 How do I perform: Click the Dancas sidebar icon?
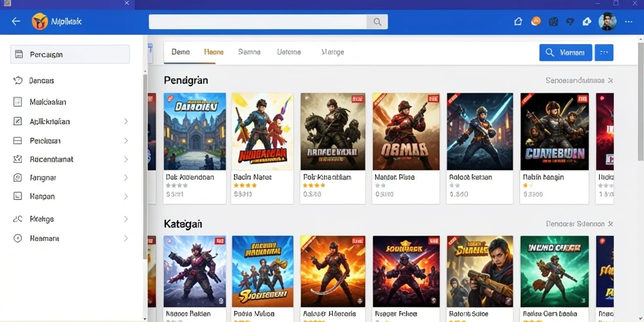18,80
